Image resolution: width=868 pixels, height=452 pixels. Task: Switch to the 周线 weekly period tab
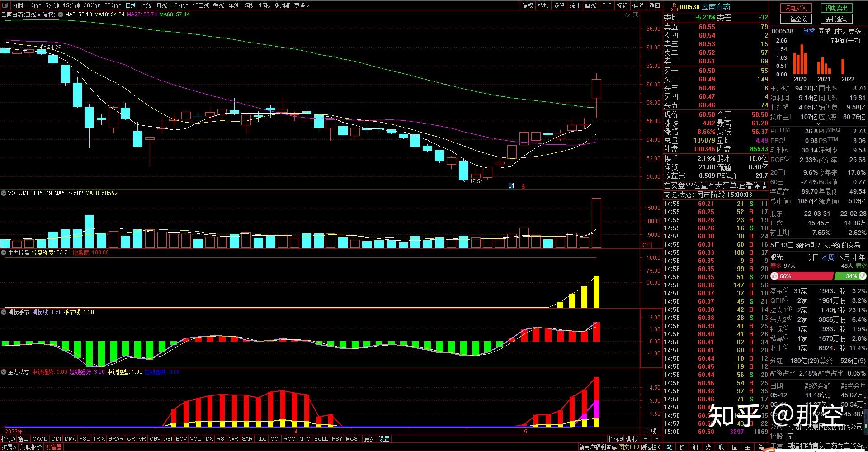pos(146,5)
